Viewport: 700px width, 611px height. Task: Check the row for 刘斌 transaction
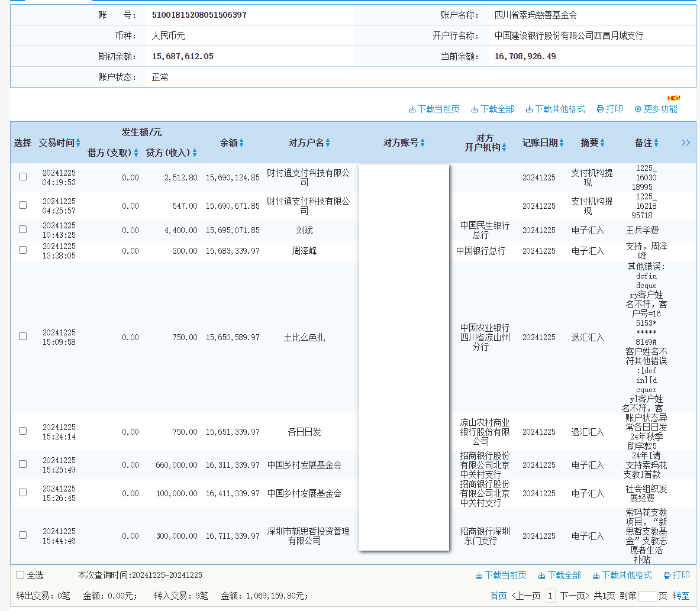[22, 229]
